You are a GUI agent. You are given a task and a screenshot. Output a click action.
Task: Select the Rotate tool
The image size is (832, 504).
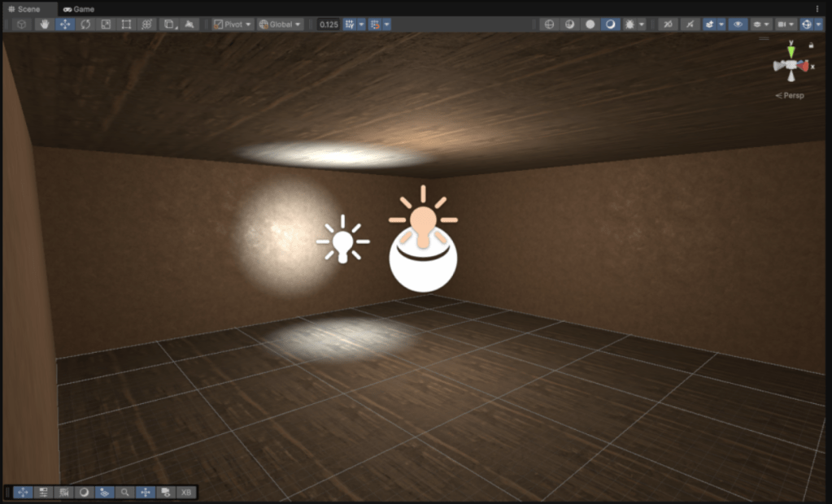85,24
